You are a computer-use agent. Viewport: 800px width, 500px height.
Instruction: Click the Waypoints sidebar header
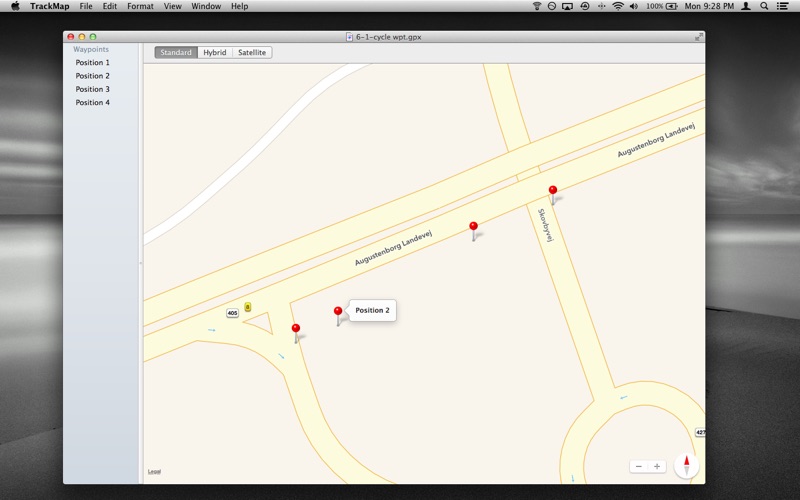click(91, 49)
